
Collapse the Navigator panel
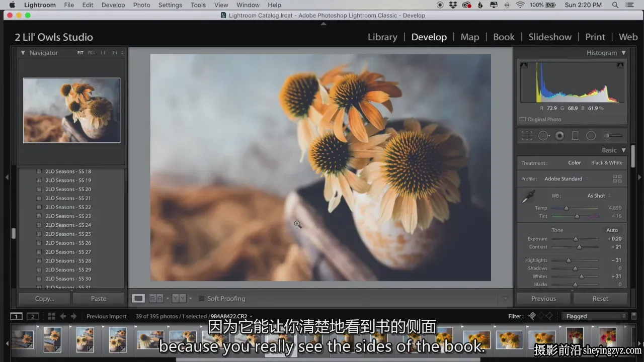pyautogui.click(x=23, y=53)
